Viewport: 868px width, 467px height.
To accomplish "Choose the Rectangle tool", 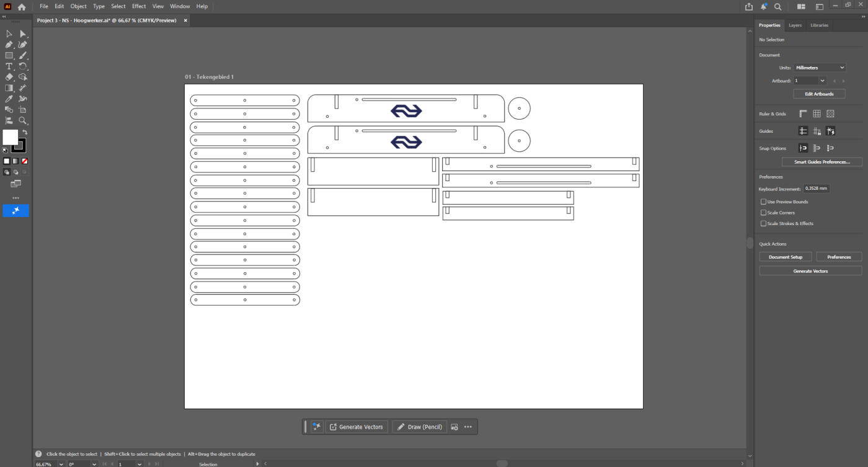I will [x=9, y=56].
